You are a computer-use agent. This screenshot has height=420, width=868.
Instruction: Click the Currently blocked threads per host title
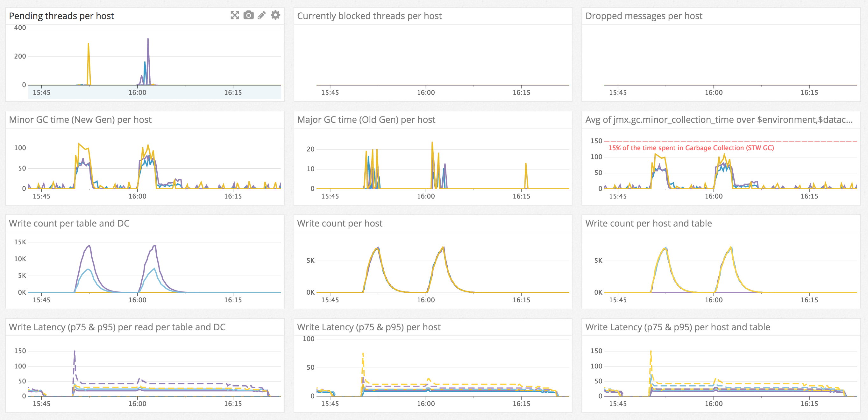click(x=369, y=16)
